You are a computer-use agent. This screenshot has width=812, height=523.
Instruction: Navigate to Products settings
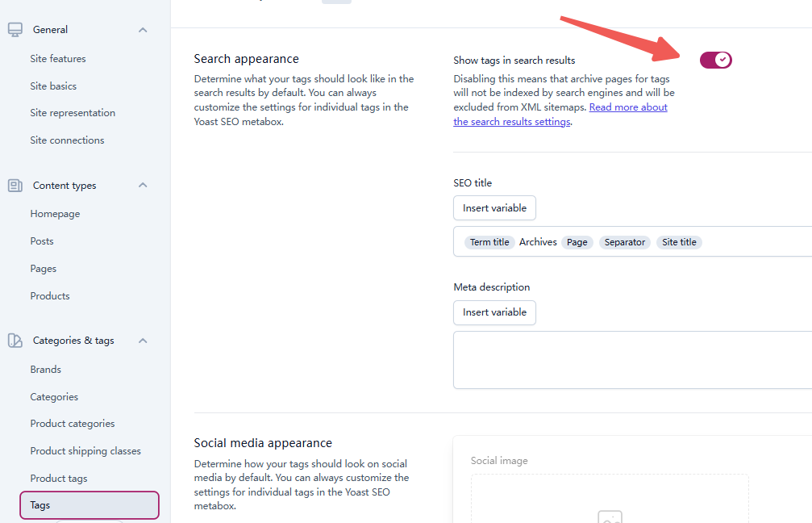click(x=49, y=295)
